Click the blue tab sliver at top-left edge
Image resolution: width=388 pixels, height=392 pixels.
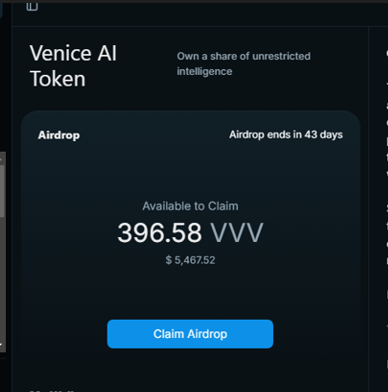1,10
